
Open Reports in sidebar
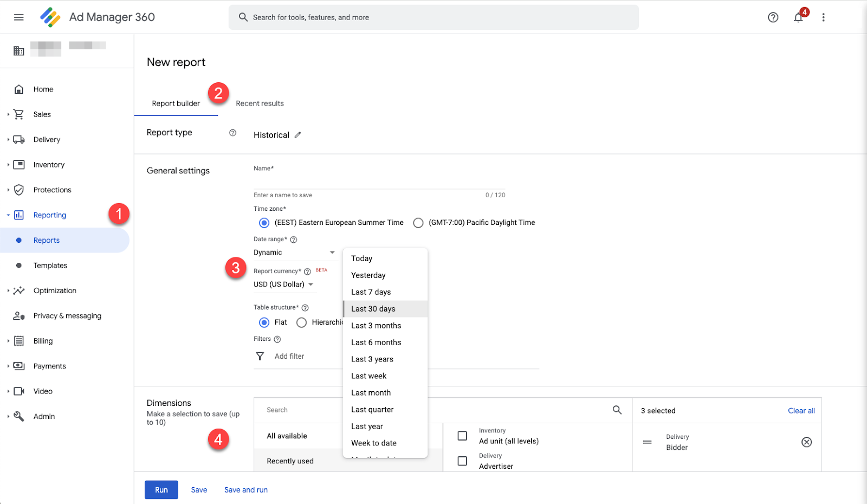click(x=65, y=240)
